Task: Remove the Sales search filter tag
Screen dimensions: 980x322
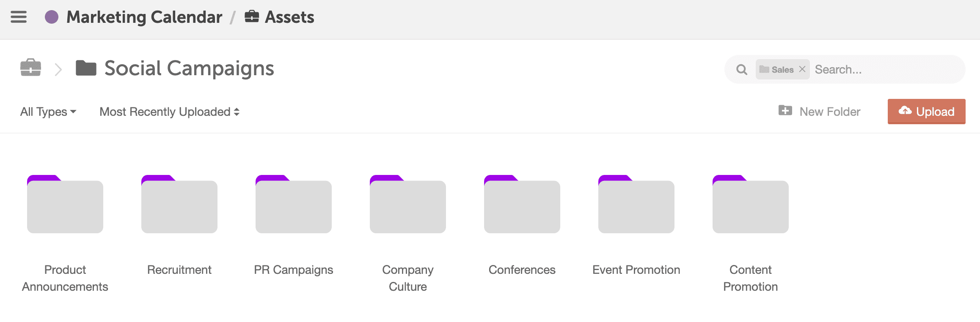Action: click(802, 69)
